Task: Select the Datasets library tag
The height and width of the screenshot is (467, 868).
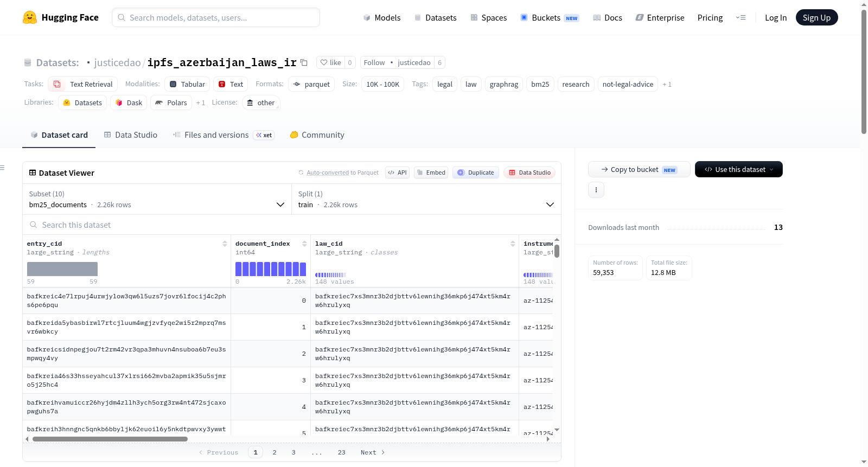Action: [82, 103]
